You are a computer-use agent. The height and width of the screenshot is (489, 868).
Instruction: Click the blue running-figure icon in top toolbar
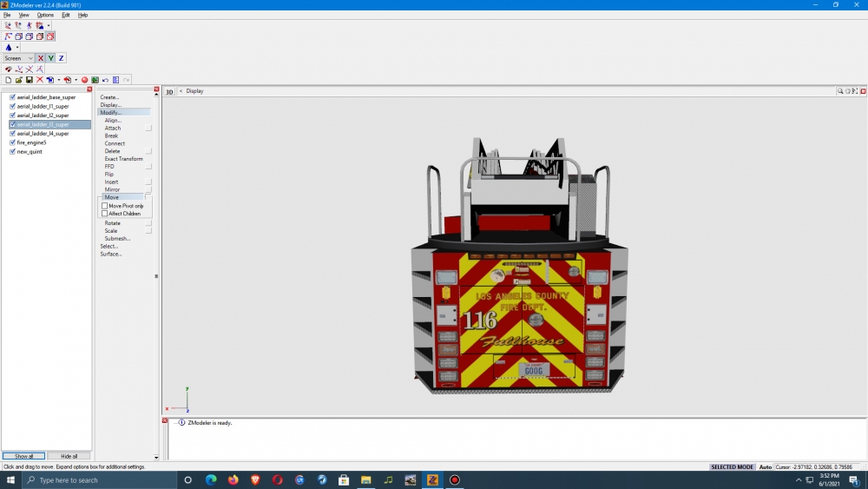click(x=30, y=25)
